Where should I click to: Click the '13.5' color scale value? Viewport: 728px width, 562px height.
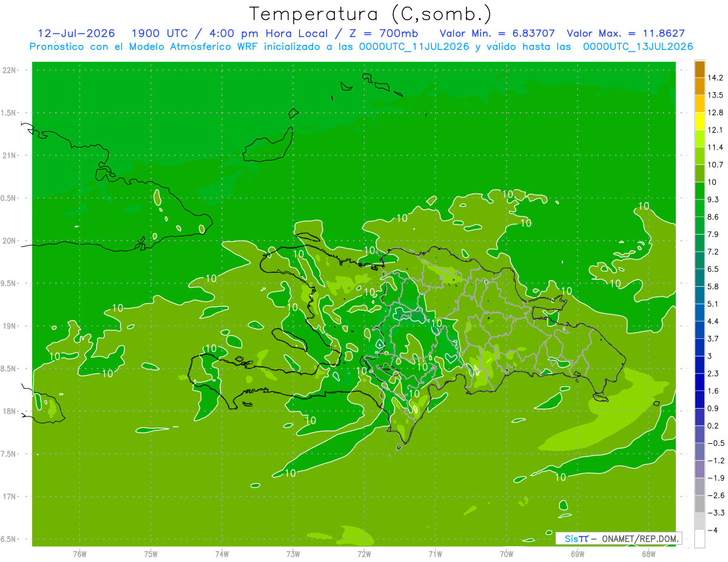coord(715,95)
